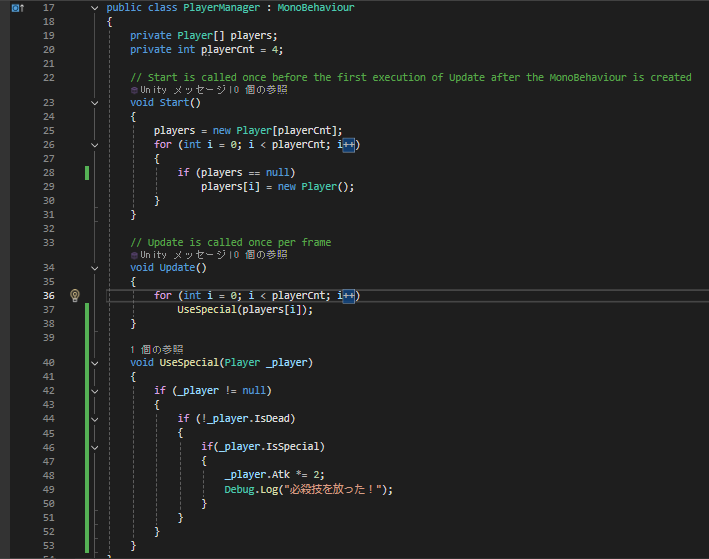The width and height of the screenshot is (709, 559).
Task: Click the UseSpecial call on line 37
Action: 207,310
